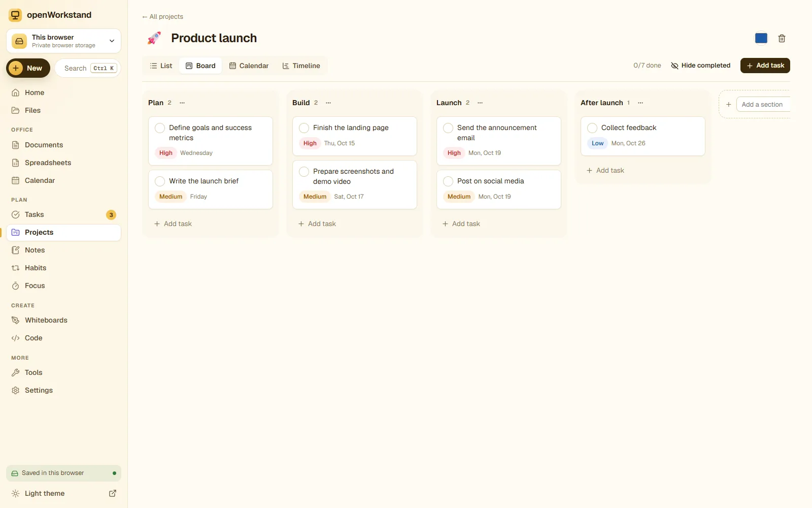Click the 0/7 done progress text
This screenshot has height=508, width=812.
[647, 66]
